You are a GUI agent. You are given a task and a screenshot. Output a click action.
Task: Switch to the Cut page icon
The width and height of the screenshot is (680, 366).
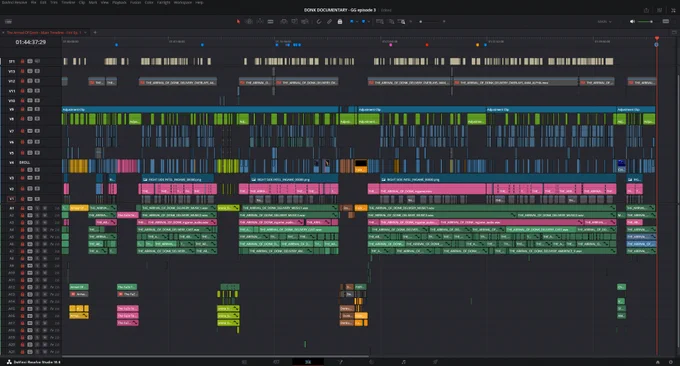276,362
